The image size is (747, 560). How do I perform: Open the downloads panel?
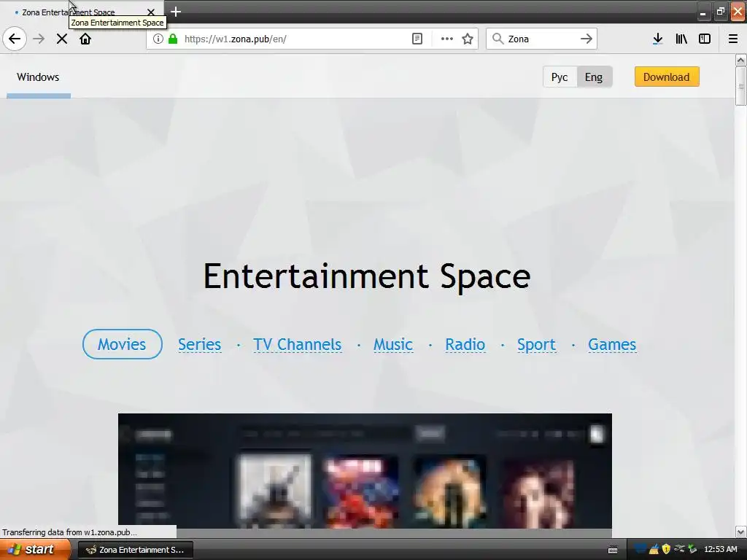tap(657, 39)
